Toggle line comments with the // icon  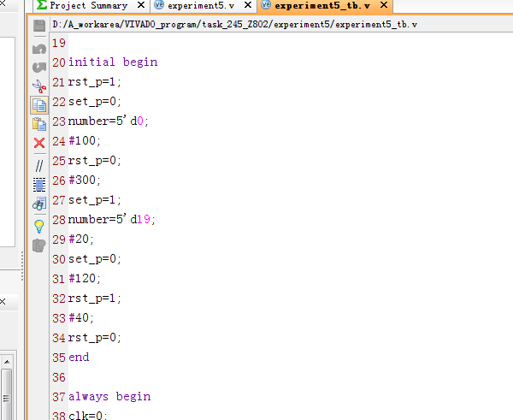[39, 166]
